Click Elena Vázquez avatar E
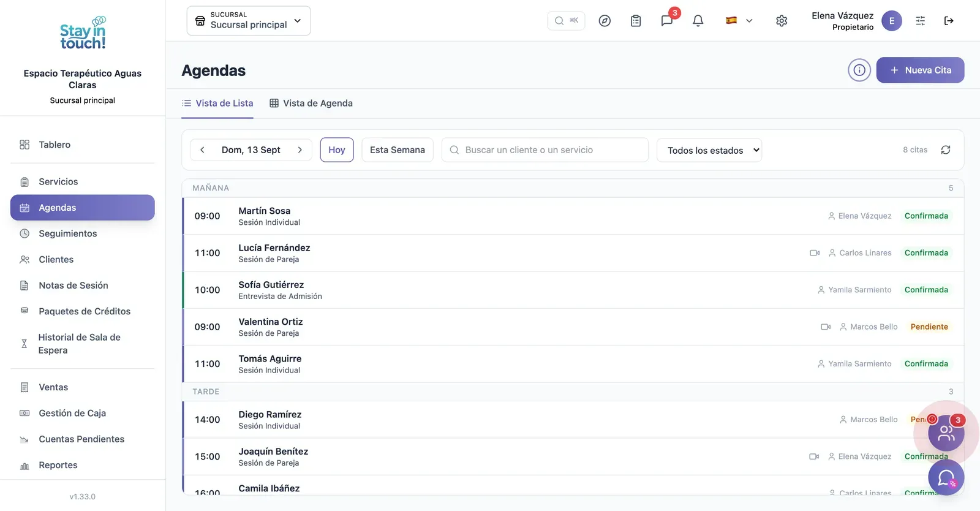Viewport: 980px width, 511px height. (892, 21)
